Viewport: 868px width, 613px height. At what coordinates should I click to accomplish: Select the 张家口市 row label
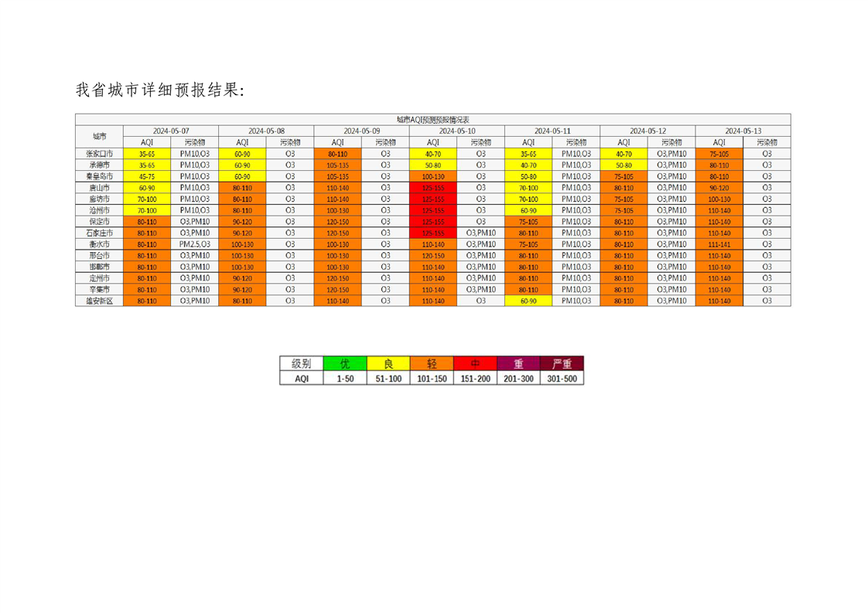[99, 154]
